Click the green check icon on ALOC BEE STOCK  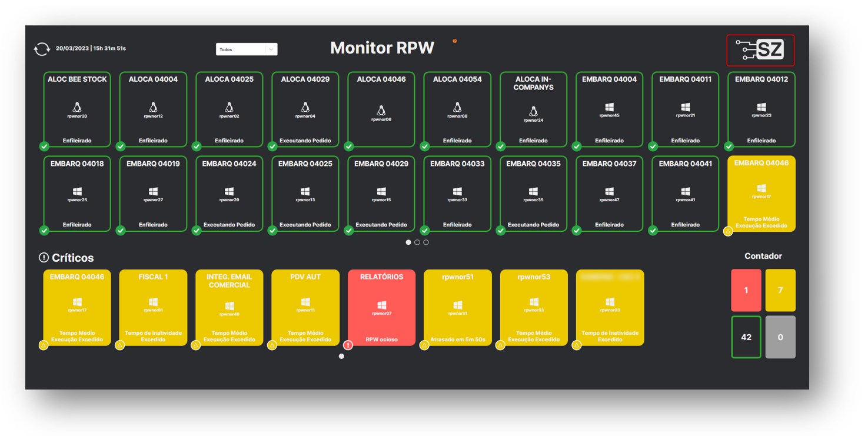(44, 147)
